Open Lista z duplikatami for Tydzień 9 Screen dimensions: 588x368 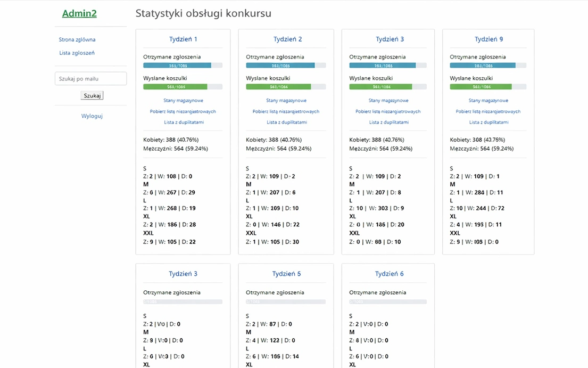pos(488,122)
